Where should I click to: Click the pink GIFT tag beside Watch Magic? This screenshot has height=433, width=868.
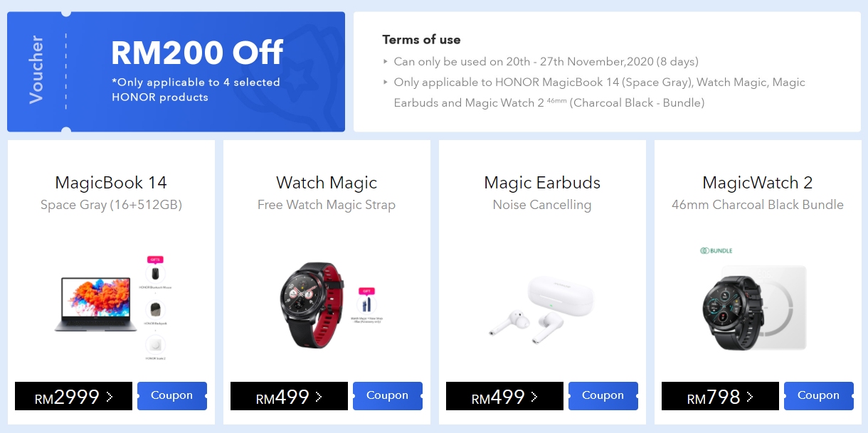pyautogui.click(x=368, y=291)
